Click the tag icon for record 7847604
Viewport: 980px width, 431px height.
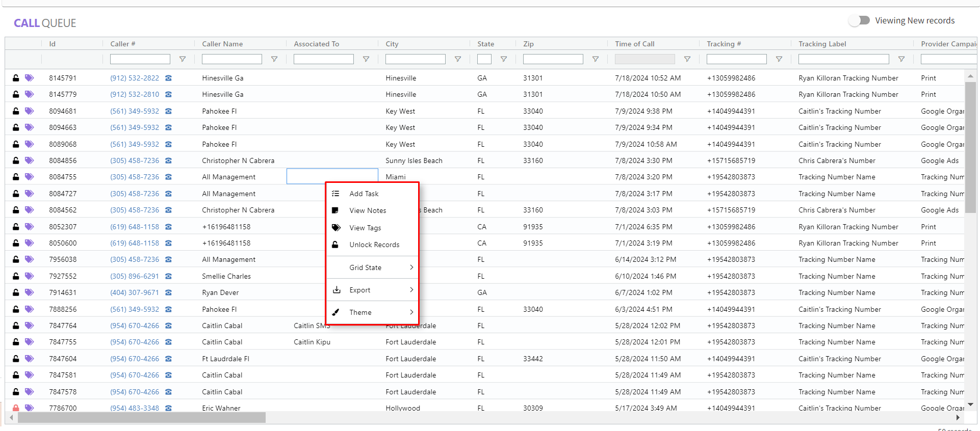click(x=30, y=359)
